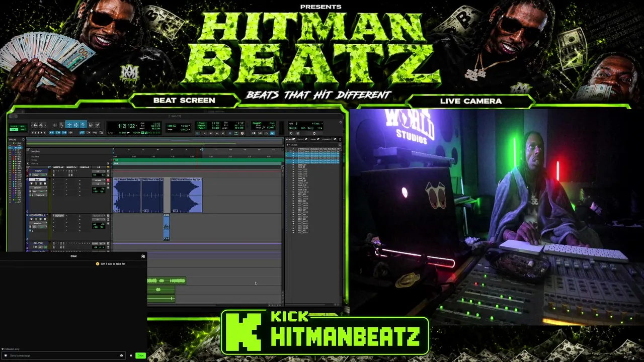Image resolution: width=644 pixels, height=362 pixels.
Task: Select the Scrubber speaker tool
Action: click(91, 125)
